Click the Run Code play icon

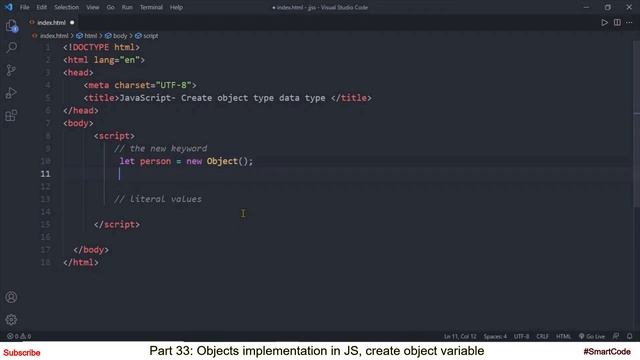tap(604, 22)
